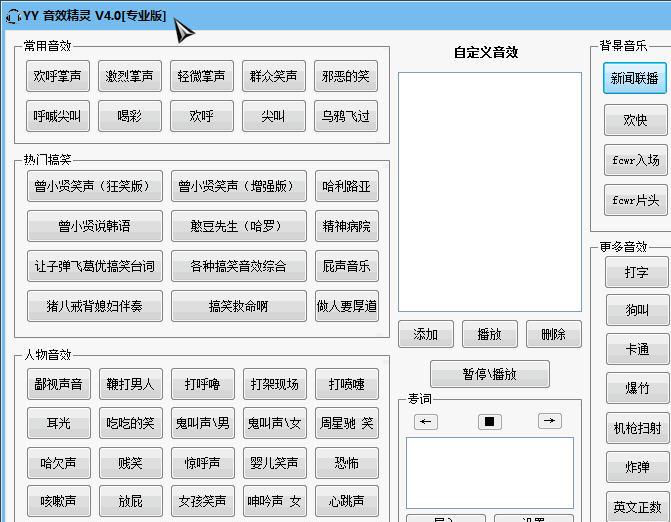This screenshot has width=671, height=522.
Task: Click the lyrics text area
Action: click(490, 473)
